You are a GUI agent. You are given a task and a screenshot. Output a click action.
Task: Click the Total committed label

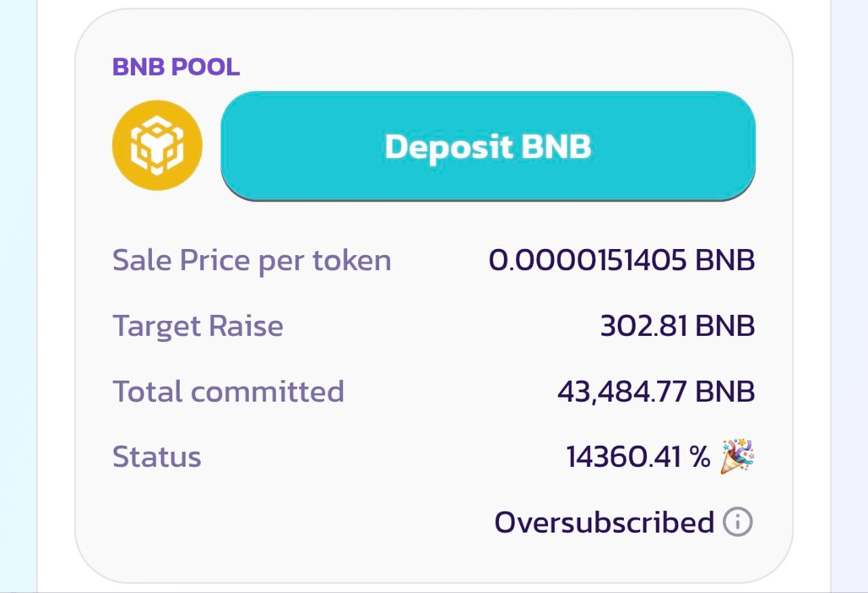tap(228, 391)
